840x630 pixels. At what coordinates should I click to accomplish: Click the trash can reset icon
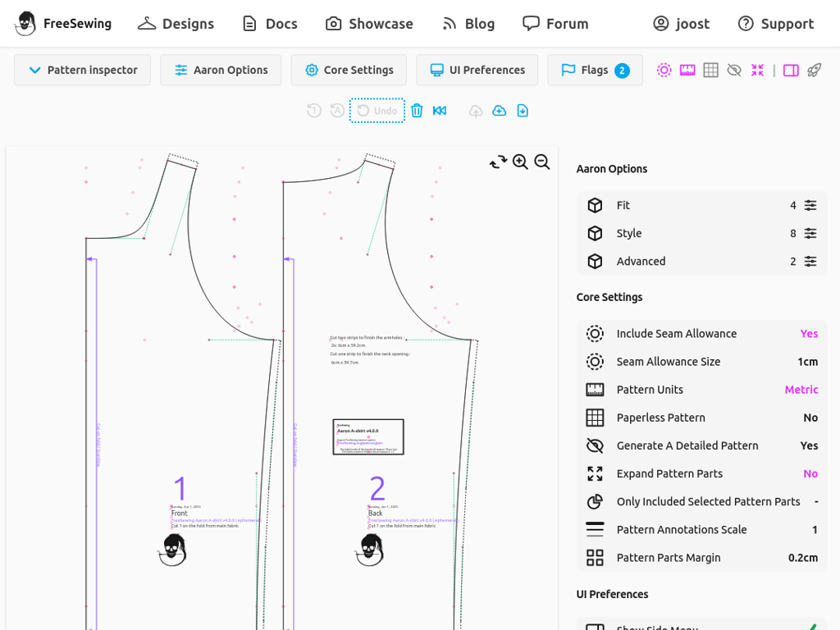click(417, 111)
